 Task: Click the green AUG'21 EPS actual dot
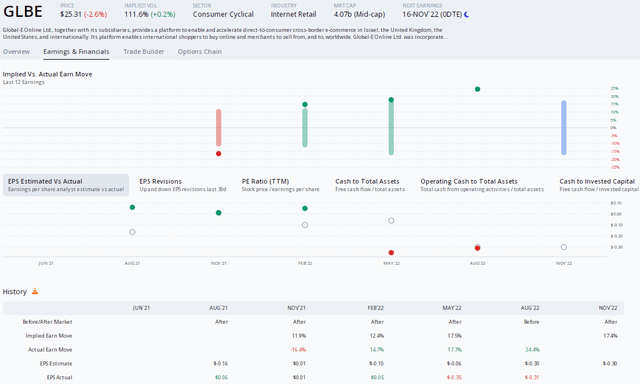[132, 207]
